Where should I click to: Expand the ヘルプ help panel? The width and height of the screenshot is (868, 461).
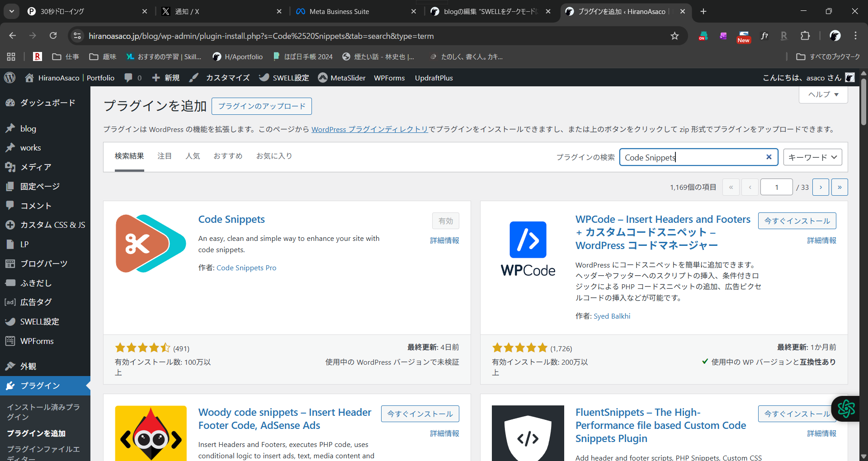[x=823, y=94]
